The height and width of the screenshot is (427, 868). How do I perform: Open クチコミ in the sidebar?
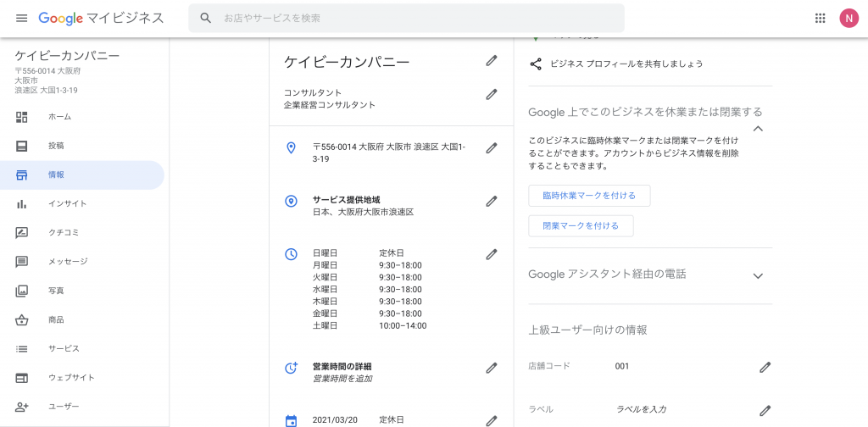pyautogui.click(x=82, y=233)
